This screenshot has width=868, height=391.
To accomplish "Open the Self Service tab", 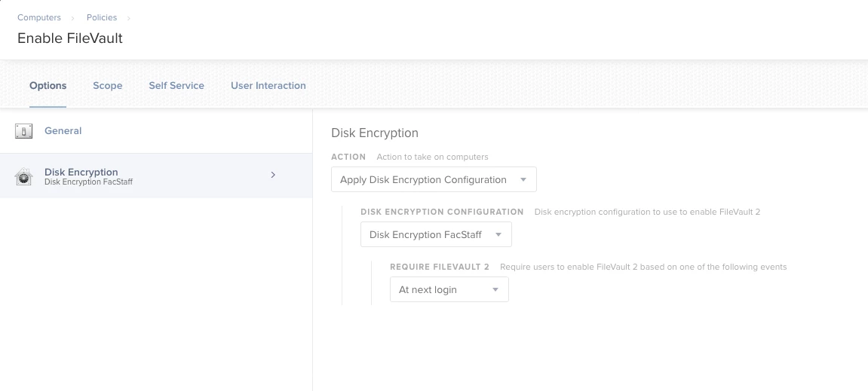I will [176, 85].
